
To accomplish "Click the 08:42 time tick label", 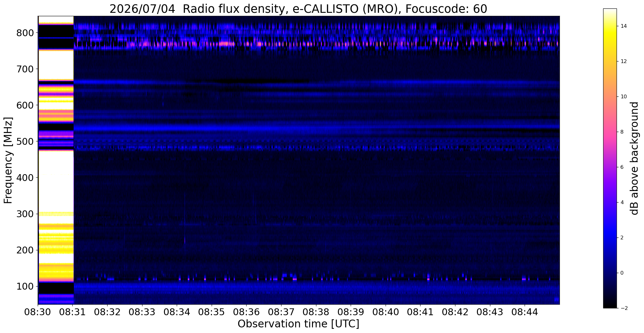I will (455, 312).
